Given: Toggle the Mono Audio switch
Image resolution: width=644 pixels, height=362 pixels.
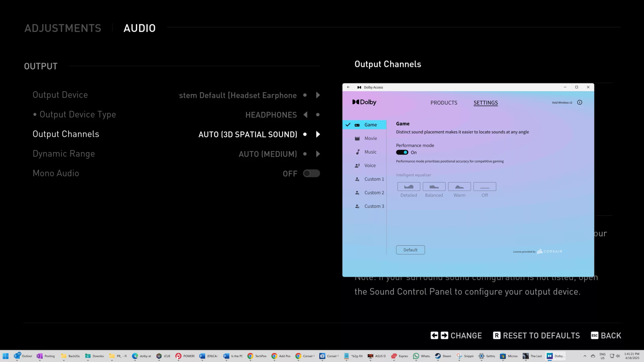Looking at the screenshot, I should 311,173.
